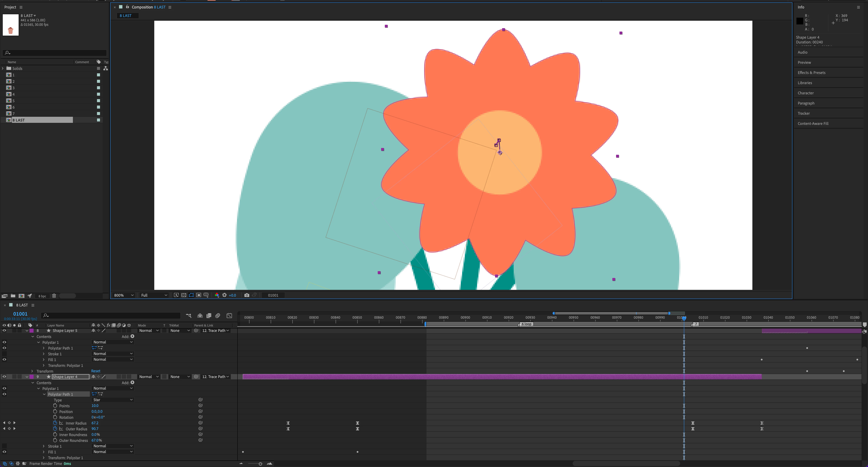
Task: Click the delete trash icon in Project
Action: click(54, 296)
